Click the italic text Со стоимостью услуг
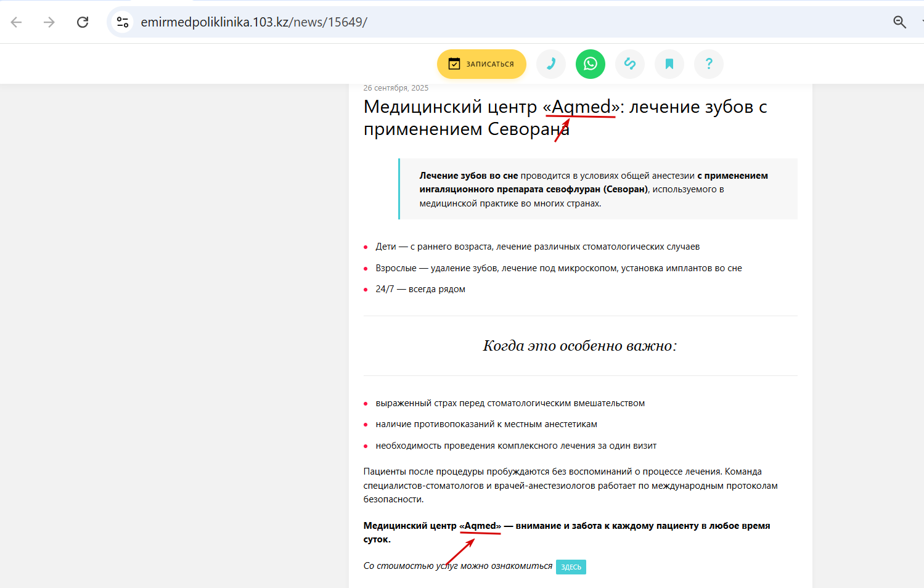Image resolution: width=924 pixels, height=588 pixels. pyautogui.click(x=458, y=566)
